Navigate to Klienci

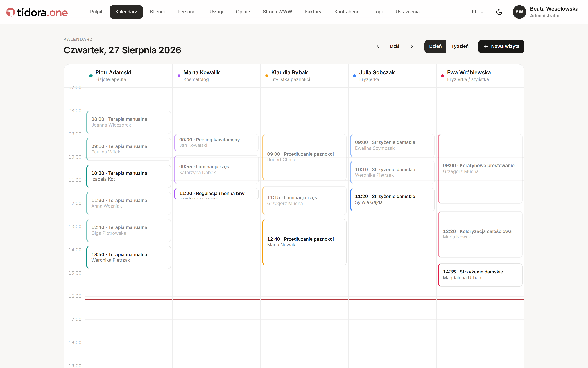pyautogui.click(x=157, y=12)
